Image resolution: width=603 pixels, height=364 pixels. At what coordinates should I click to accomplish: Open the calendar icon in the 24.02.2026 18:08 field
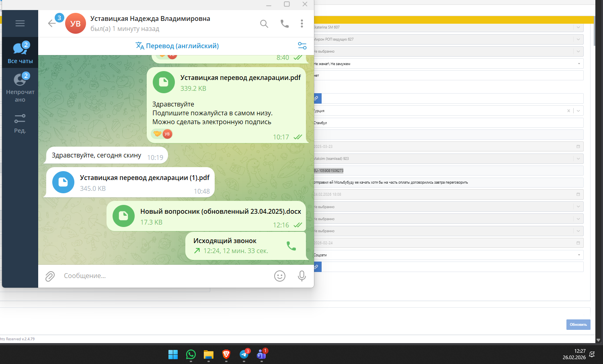click(x=578, y=194)
